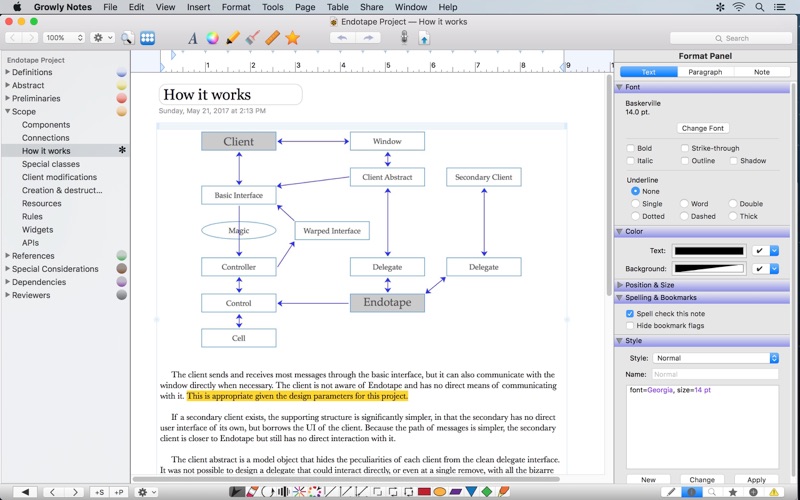The image size is (800, 500).
Task: Open the Style dropdown showing Normal
Action: tap(716, 358)
